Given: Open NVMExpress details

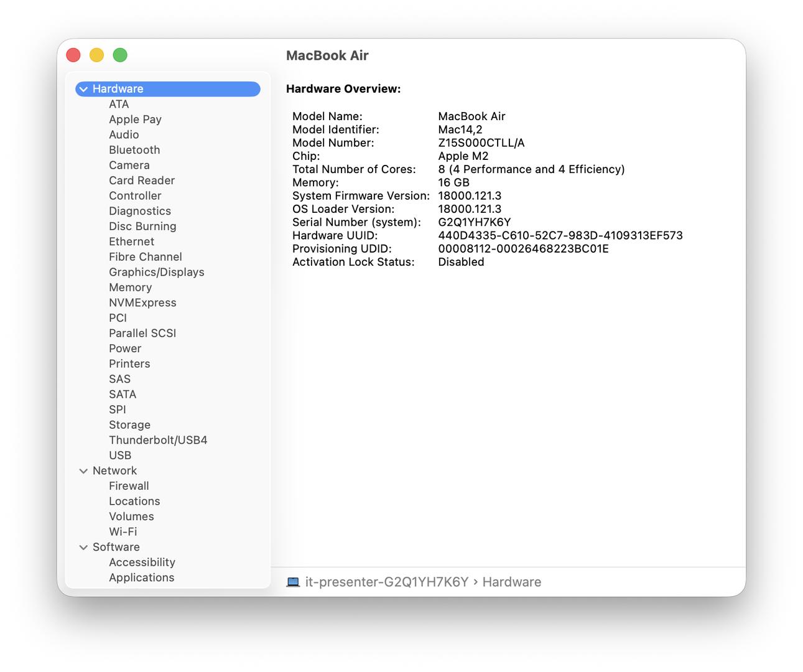Looking at the screenshot, I should point(142,302).
